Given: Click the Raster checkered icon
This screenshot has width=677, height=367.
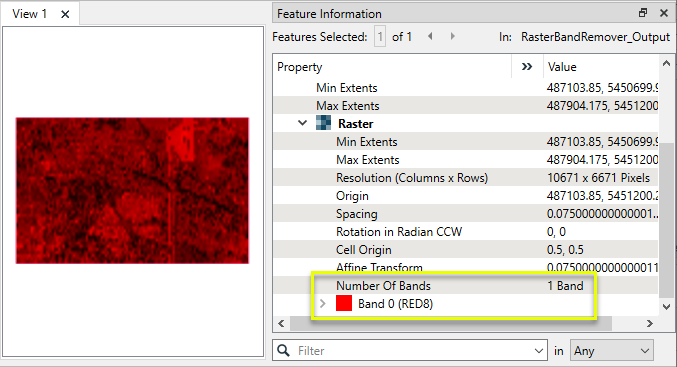Looking at the screenshot, I should pyautogui.click(x=323, y=123).
